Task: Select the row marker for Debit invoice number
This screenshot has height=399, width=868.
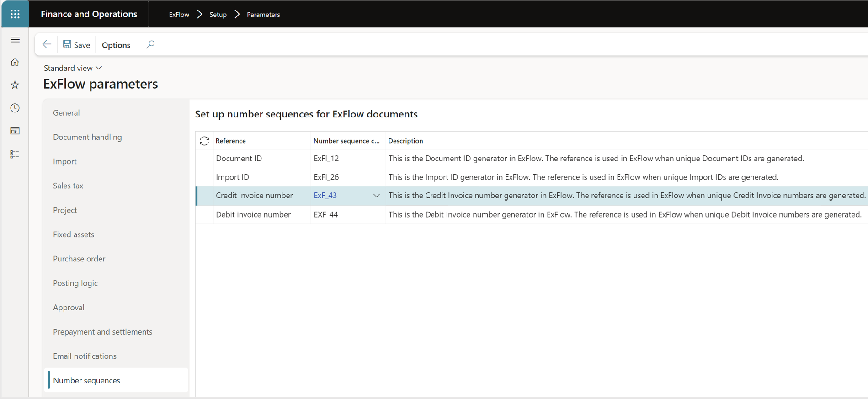Action: (204, 214)
